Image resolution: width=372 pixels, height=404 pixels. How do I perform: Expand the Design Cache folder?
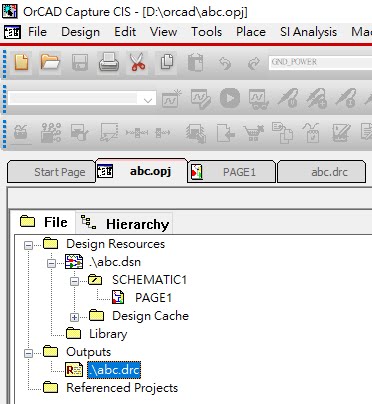74,317
